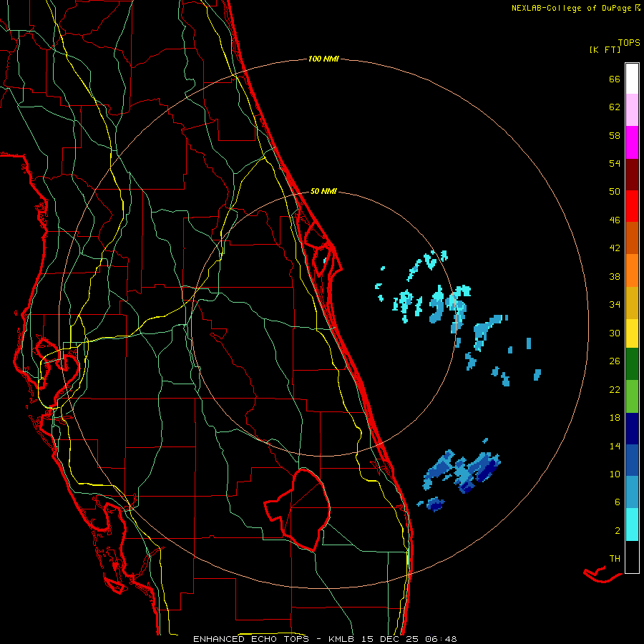The width and height of the screenshot is (644, 644).
Task: Click the cyan 2 kft legend swatch
Action: [x=632, y=524]
